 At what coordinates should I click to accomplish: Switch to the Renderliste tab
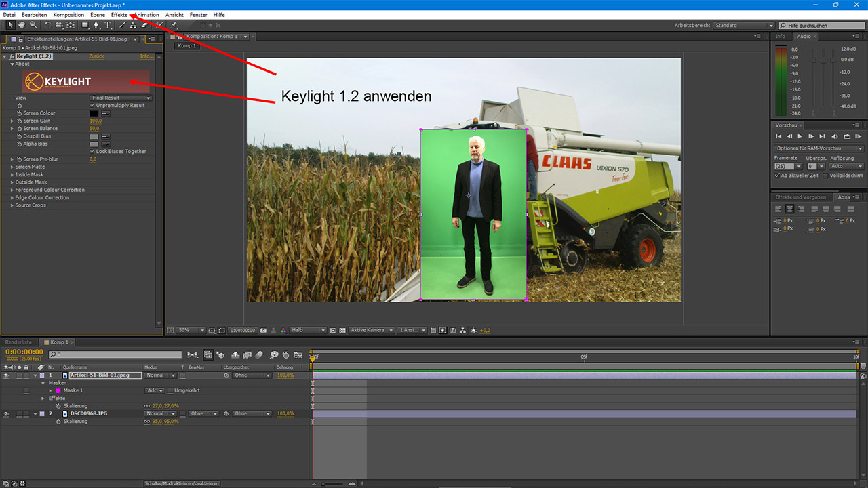pyautogui.click(x=18, y=342)
